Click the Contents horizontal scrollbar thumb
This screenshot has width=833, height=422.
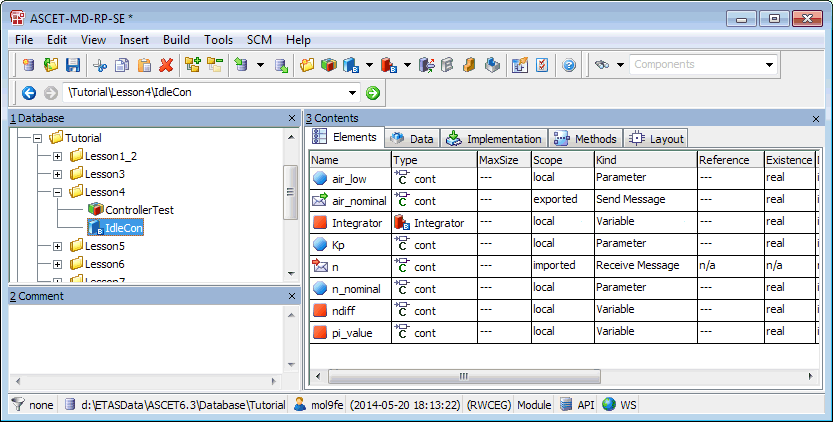pyautogui.click(x=464, y=376)
